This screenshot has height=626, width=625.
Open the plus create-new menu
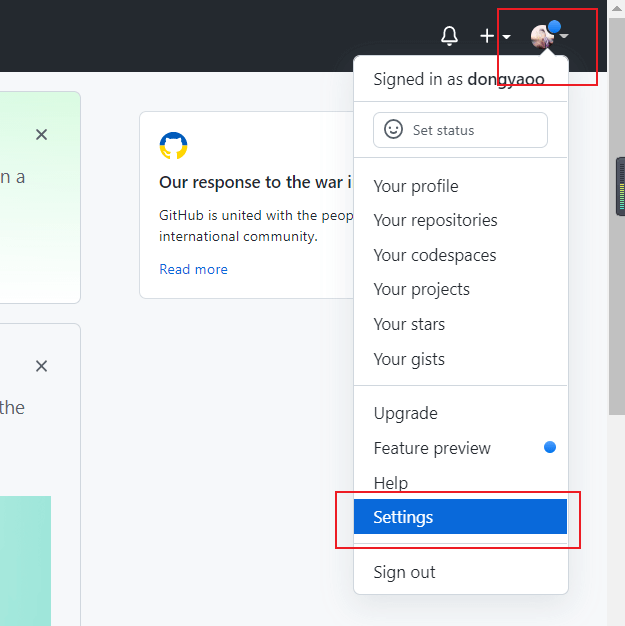[495, 36]
